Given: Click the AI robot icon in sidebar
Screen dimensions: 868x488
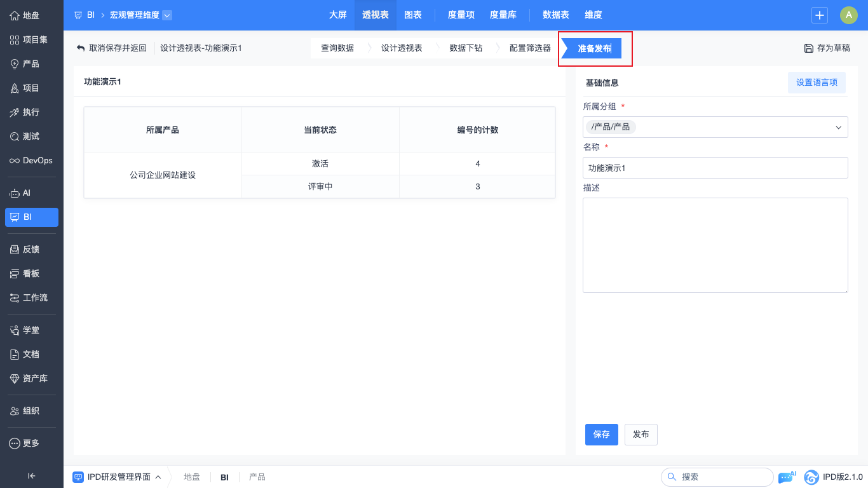Looking at the screenshot, I should pyautogui.click(x=15, y=193).
